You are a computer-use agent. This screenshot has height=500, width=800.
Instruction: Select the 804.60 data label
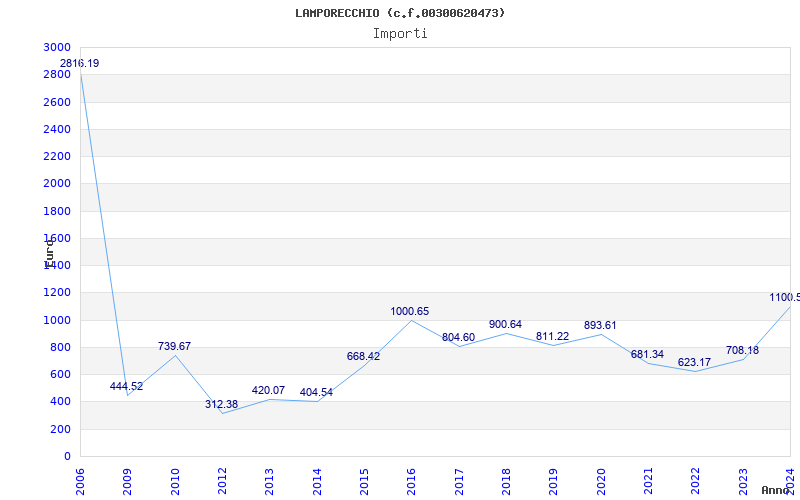(x=458, y=337)
